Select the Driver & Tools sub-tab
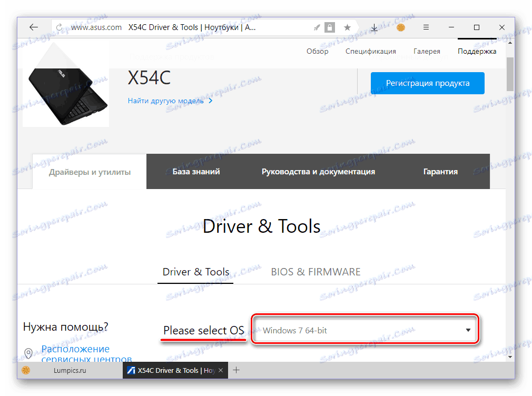This screenshot has height=396, width=532. tap(196, 272)
